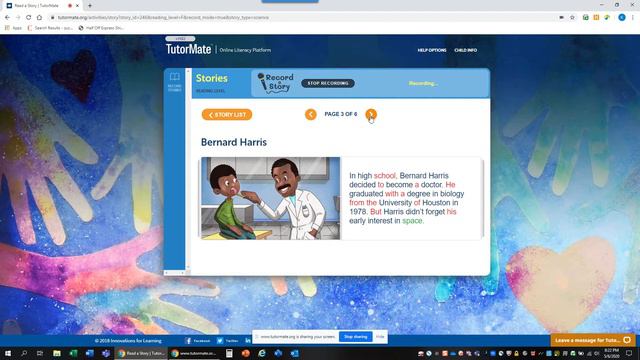Open the Record a Story microphone logo
The height and width of the screenshot is (360, 640).
(276, 83)
